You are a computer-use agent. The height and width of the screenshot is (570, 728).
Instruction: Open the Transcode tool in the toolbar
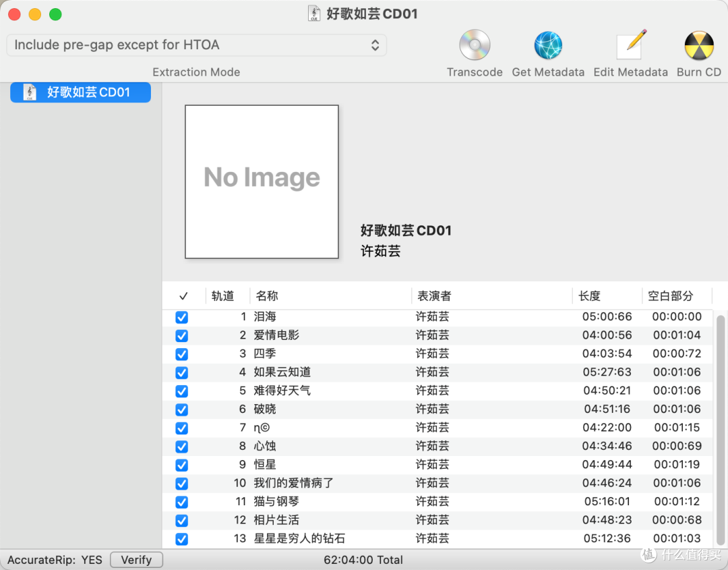coord(475,45)
